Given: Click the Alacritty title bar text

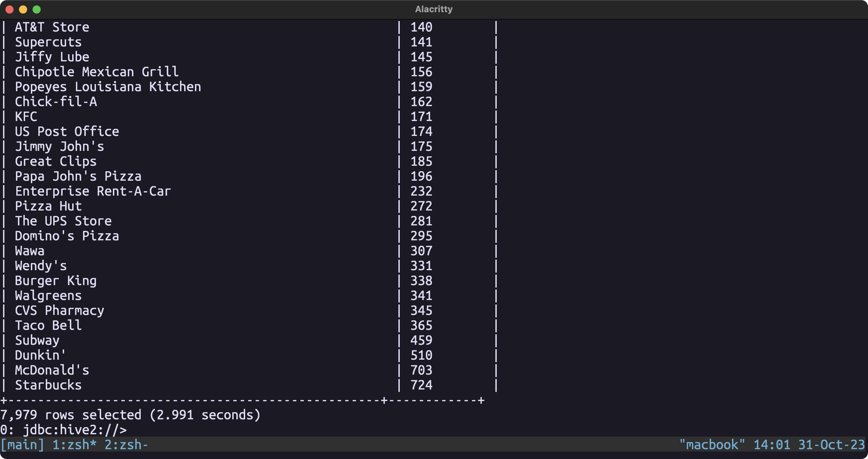Looking at the screenshot, I should [x=434, y=9].
